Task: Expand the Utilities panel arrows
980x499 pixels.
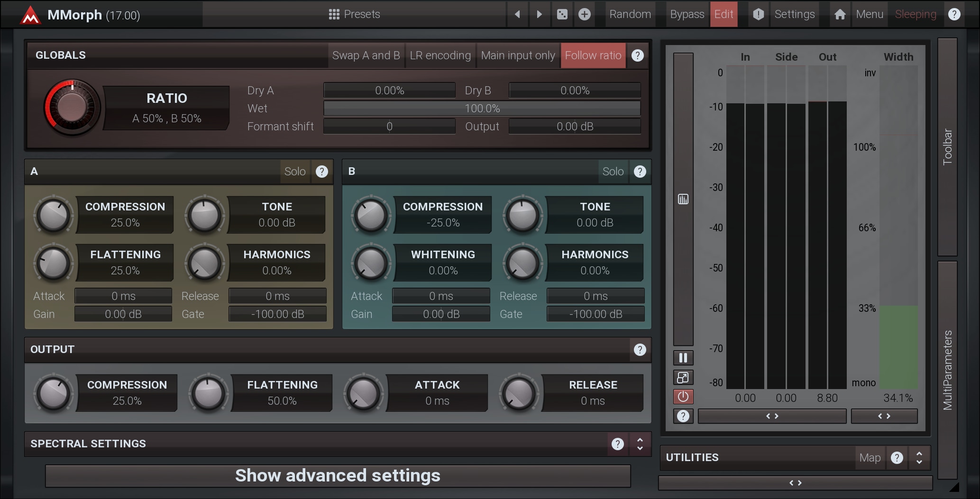Action: tap(919, 458)
